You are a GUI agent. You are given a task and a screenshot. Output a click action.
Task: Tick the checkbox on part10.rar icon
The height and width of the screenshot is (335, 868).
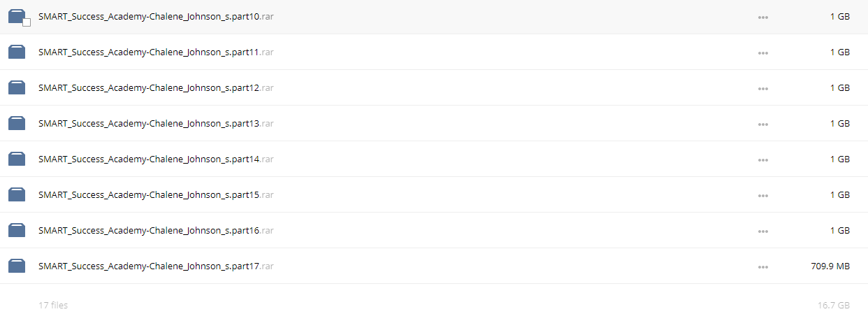(27, 22)
